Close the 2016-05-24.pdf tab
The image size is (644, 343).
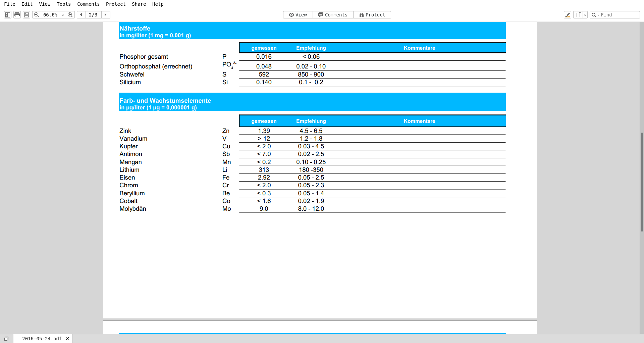tap(67, 339)
